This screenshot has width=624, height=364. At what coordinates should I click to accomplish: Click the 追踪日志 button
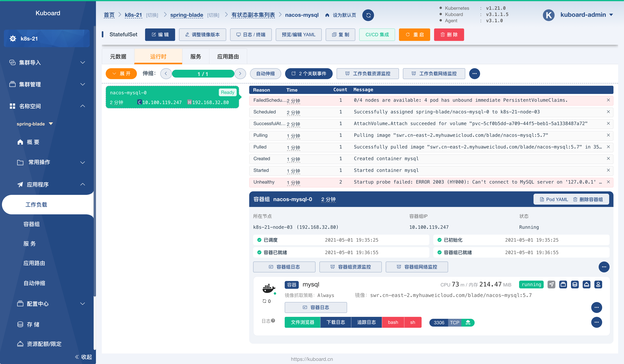click(366, 322)
